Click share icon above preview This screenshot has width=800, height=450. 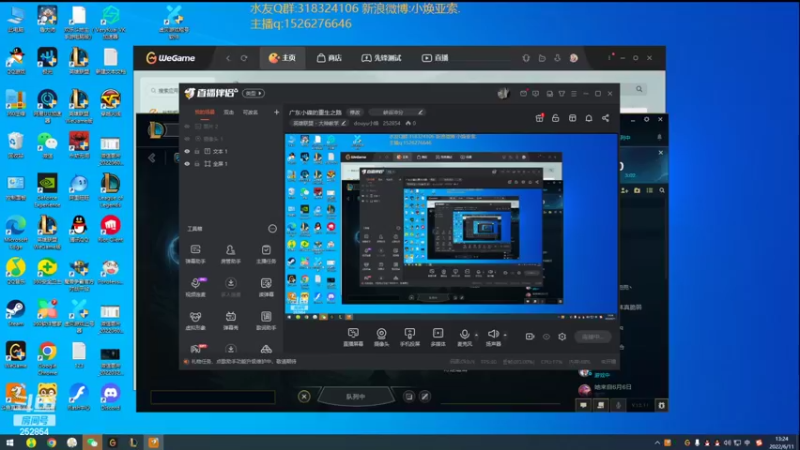[606, 118]
